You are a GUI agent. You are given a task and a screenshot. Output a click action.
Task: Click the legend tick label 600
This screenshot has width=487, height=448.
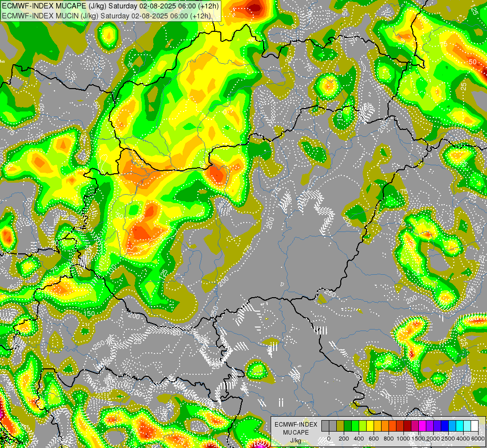tap(374, 439)
